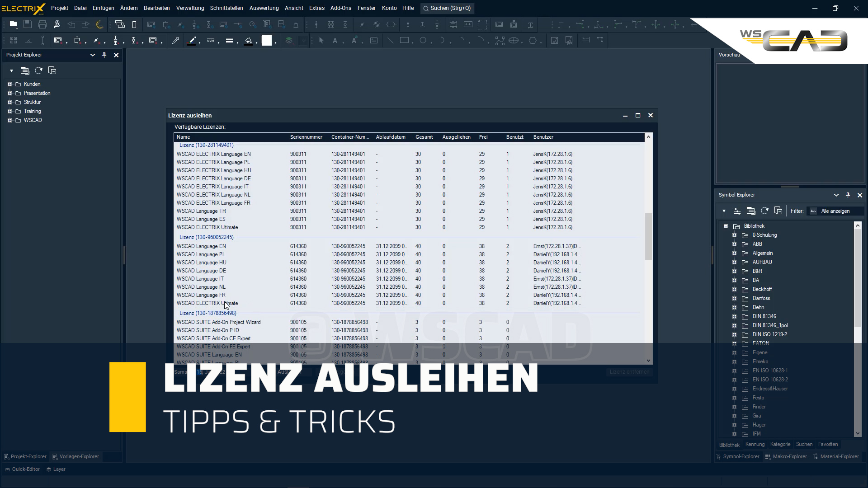Click the layers icon in the drawing toolbar
The image size is (868, 488).
pyautogui.click(x=288, y=40)
